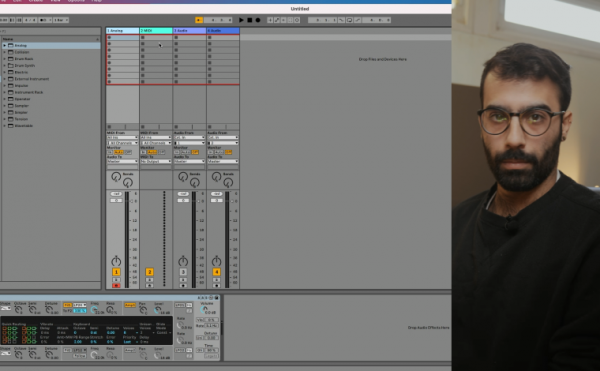
Task: Toggle the yellow Follow button in transport
Action: tap(199, 20)
